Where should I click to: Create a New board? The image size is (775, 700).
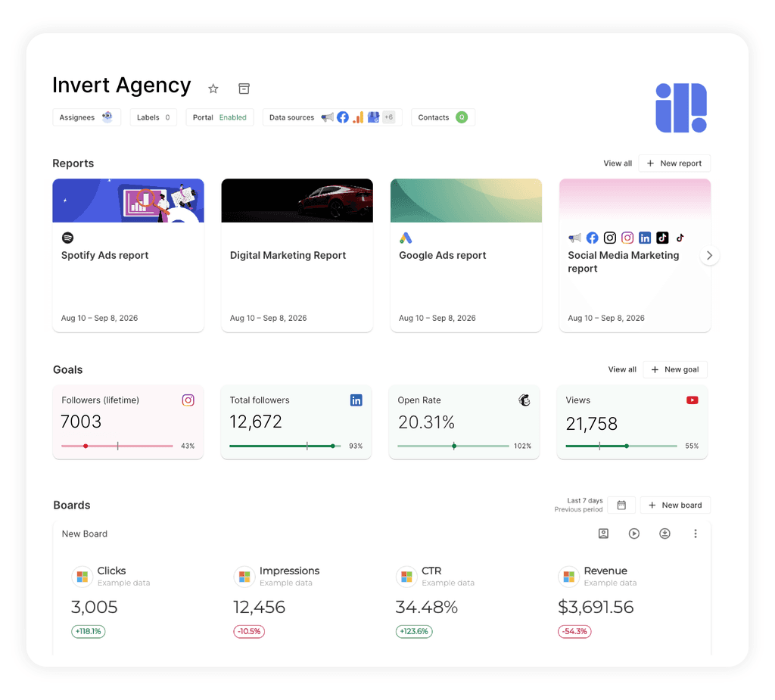click(x=675, y=505)
